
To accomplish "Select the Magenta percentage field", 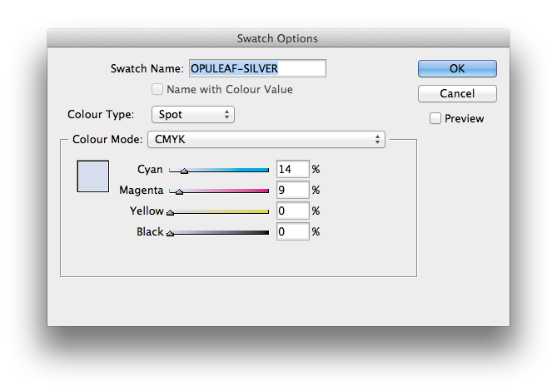I will (x=292, y=190).
